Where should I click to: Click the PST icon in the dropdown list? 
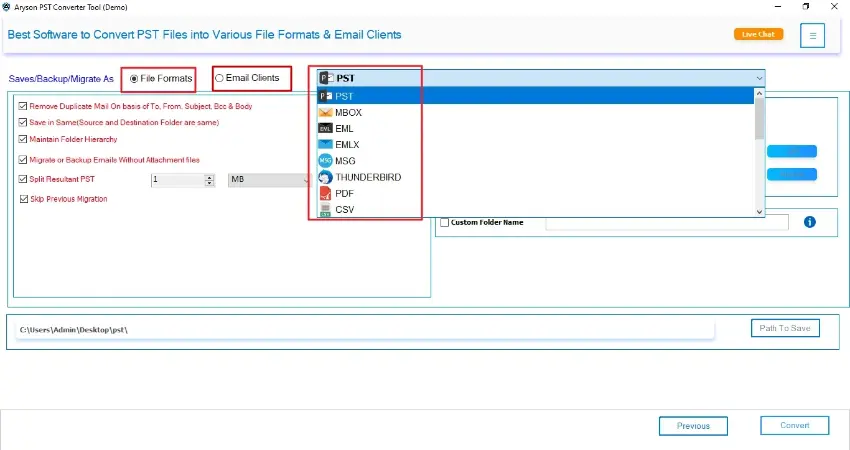325,96
